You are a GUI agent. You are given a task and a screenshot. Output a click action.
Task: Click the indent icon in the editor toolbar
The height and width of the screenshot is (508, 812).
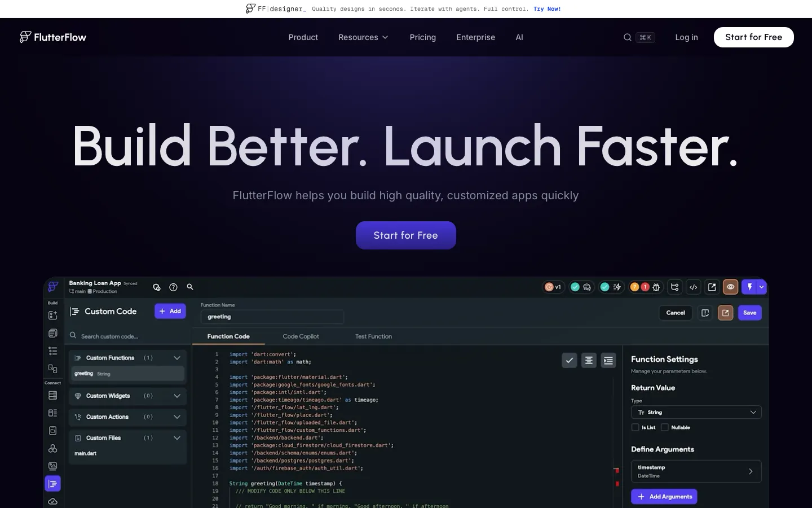608,360
